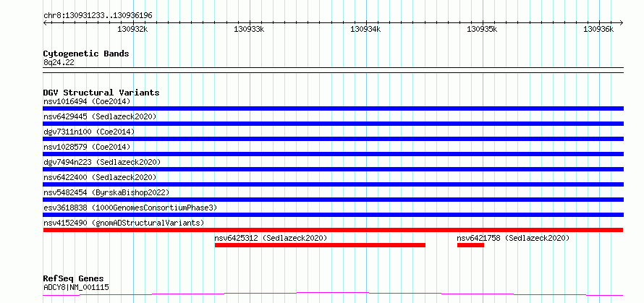Screen dimensions: 644x303
Task: Click the blue bar under nsv6429445
Action: [333, 124]
